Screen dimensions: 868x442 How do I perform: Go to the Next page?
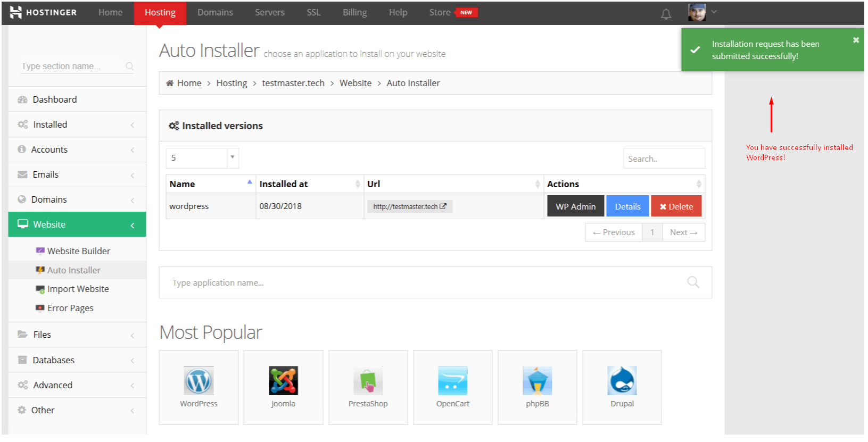point(684,232)
